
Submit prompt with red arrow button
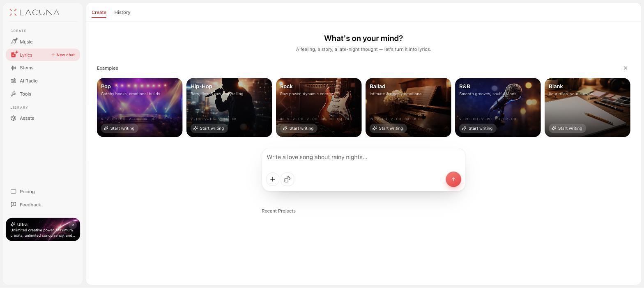point(453,179)
